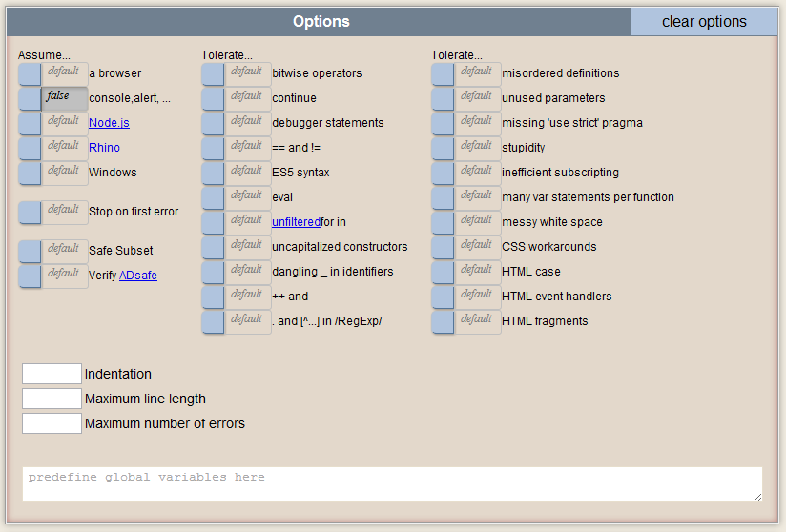Click the text area resize handle
The width and height of the screenshot is (786, 532).
coord(758,497)
